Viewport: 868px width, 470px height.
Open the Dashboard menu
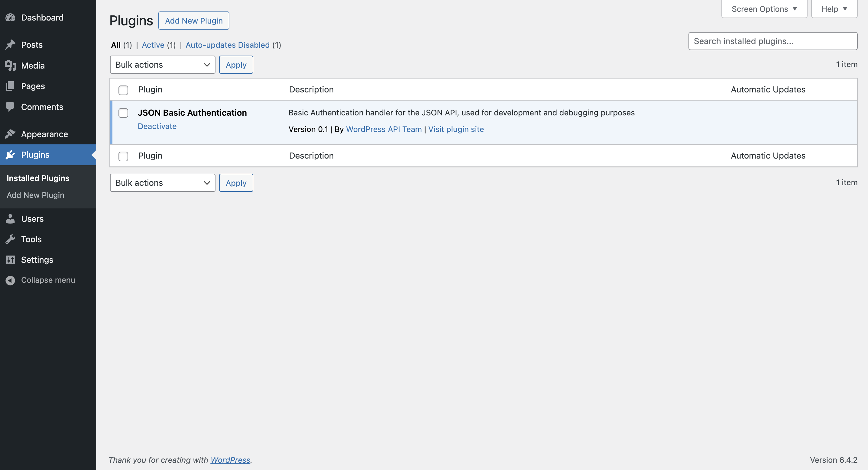tap(48, 18)
